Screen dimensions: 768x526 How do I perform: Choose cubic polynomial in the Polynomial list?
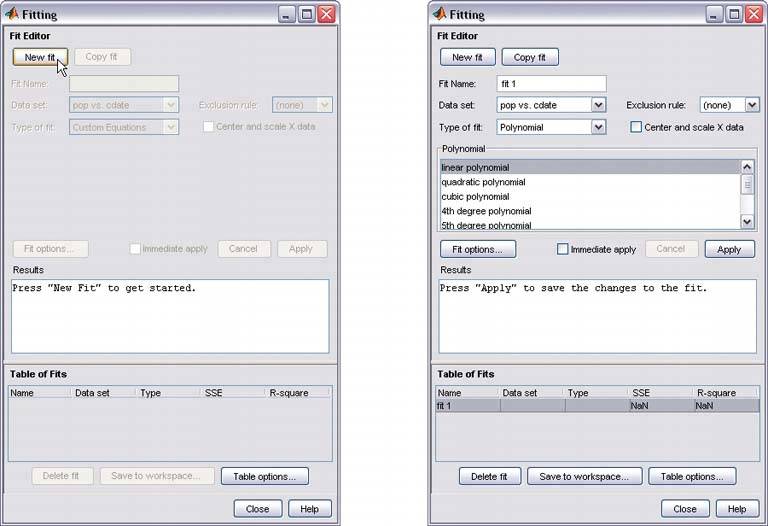[475, 197]
